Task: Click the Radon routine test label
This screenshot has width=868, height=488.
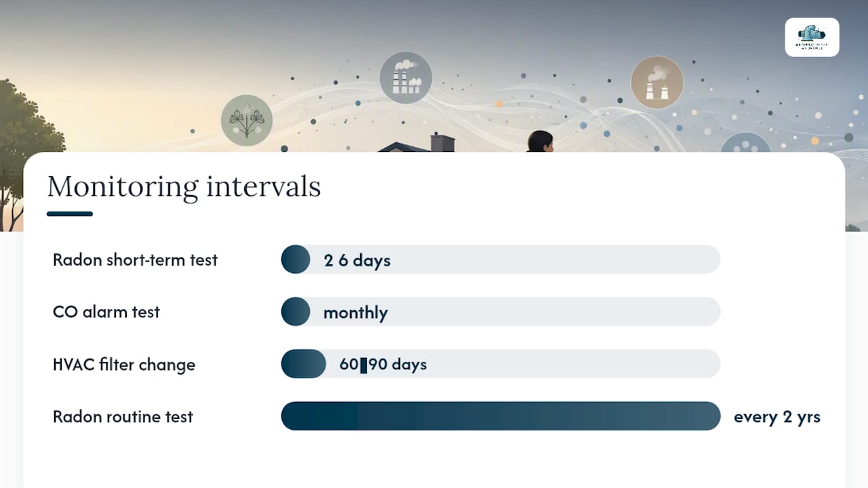Action: pyautogui.click(x=123, y=416)
